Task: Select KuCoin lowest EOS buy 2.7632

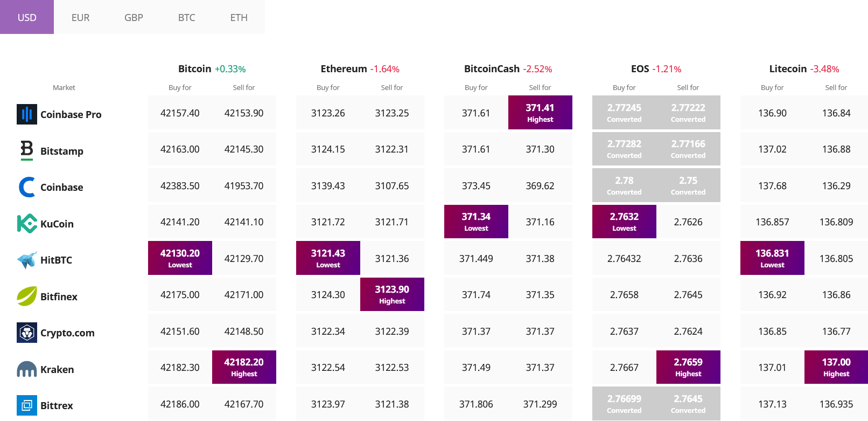Action: click(624, 222)
